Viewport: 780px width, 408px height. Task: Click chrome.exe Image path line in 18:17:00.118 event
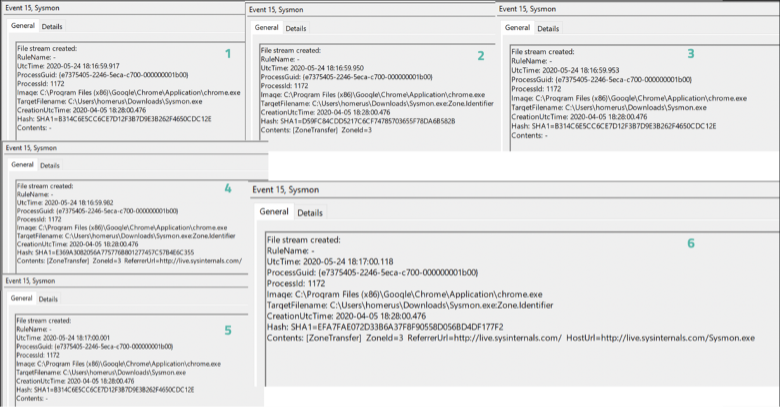coord(404,295)
